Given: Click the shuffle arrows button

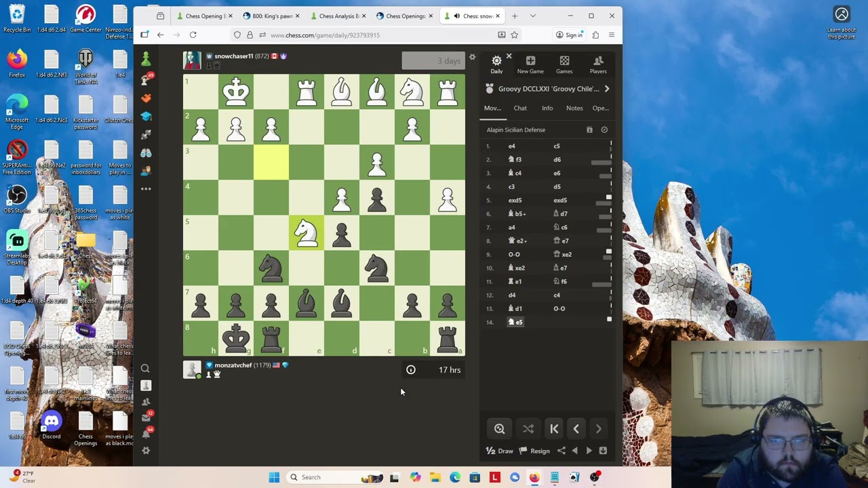Looking at the screenshot, I should (x=528, y=428).
